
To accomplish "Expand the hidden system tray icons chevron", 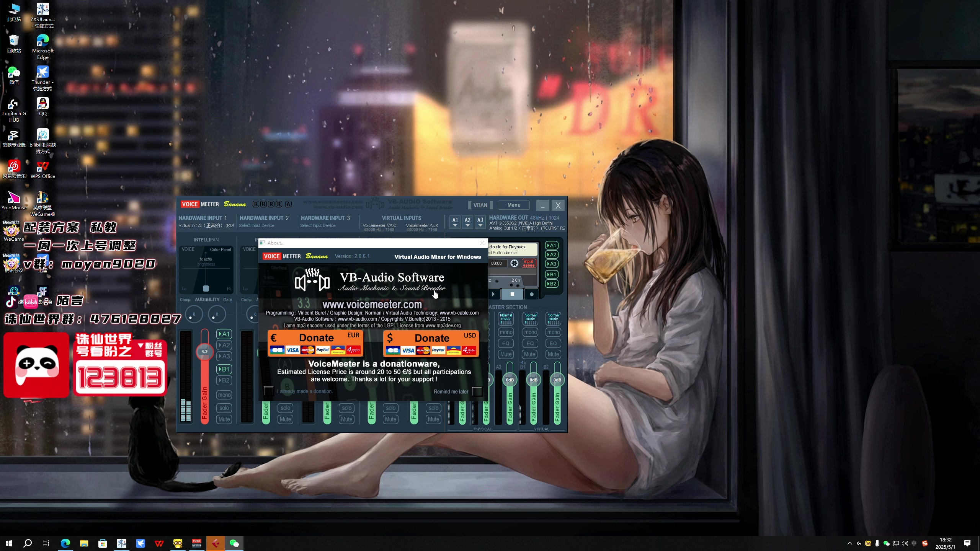I will click(850, 543).
